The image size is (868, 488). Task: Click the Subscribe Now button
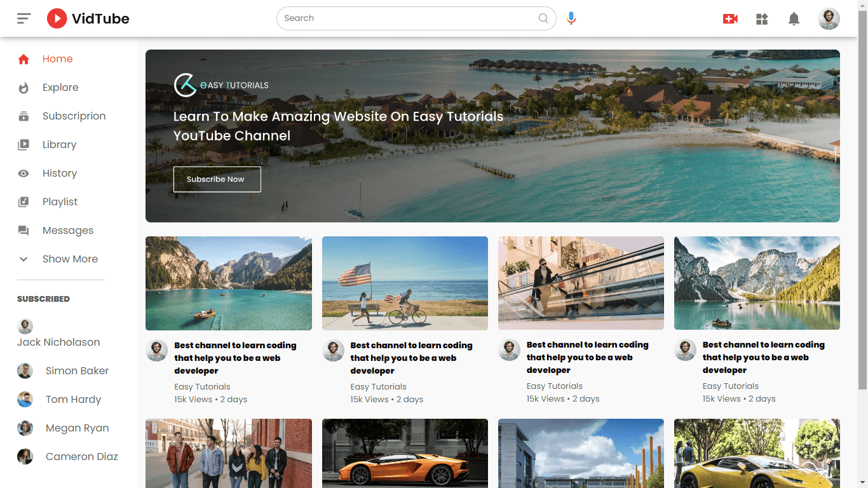click(x=217, y=179)
